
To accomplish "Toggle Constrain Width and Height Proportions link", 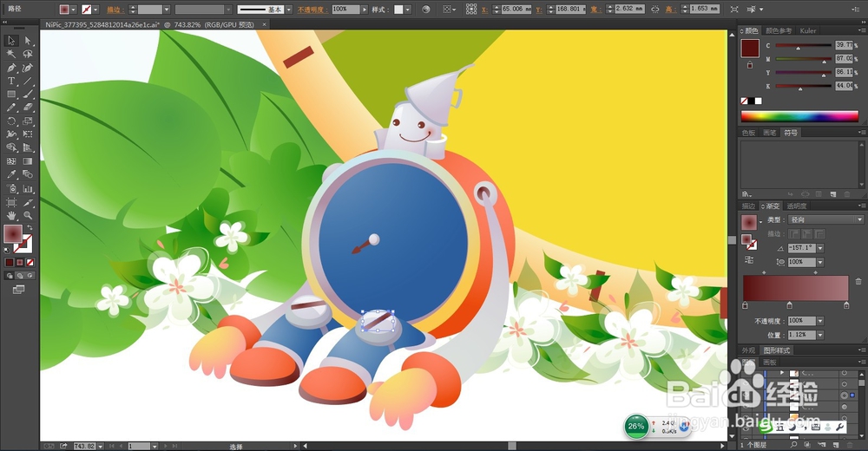I will pyautogui.click(x=654, y=10).
